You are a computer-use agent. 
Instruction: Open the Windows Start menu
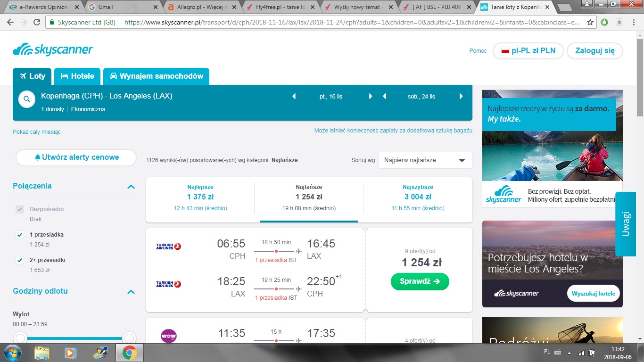(11, 353)
